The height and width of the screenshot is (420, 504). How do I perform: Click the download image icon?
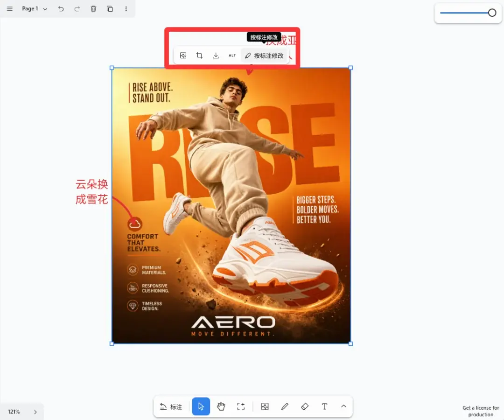[x=216, y=56]
